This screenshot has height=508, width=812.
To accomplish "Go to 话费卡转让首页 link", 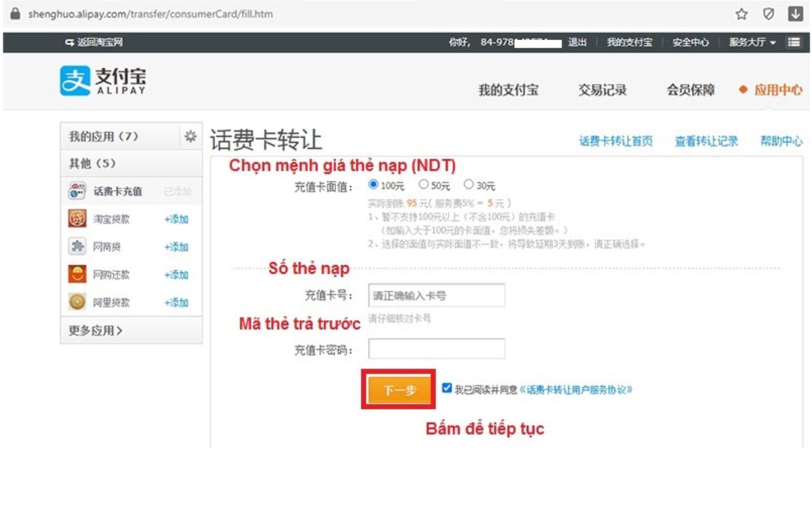I will tap(616, 141).
